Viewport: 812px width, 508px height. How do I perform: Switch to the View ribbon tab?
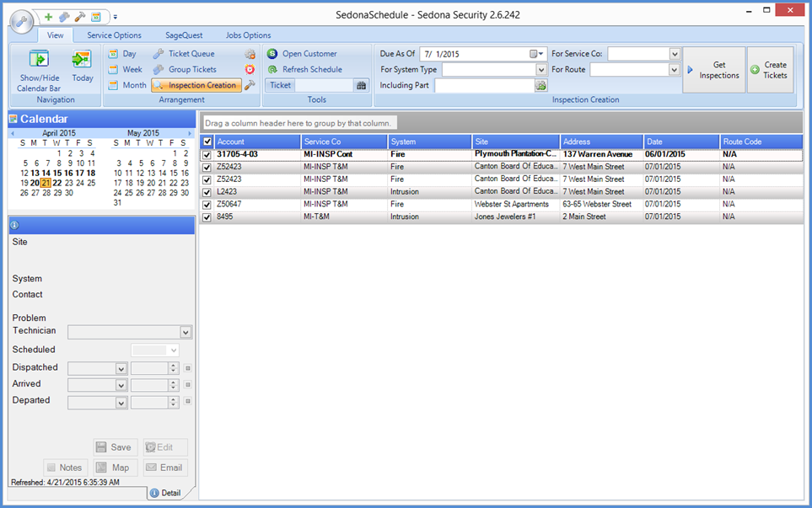(56, 35)
